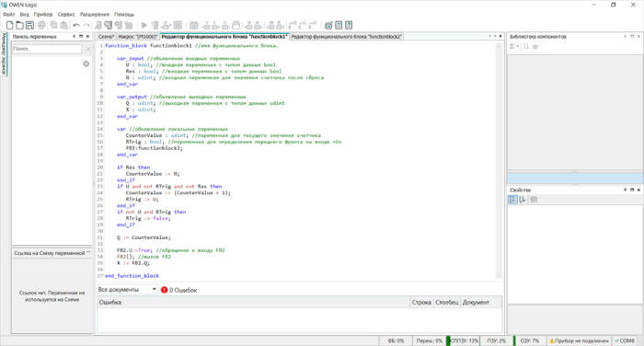Click the 0 Ошибок error count

(x=183, y=290)
